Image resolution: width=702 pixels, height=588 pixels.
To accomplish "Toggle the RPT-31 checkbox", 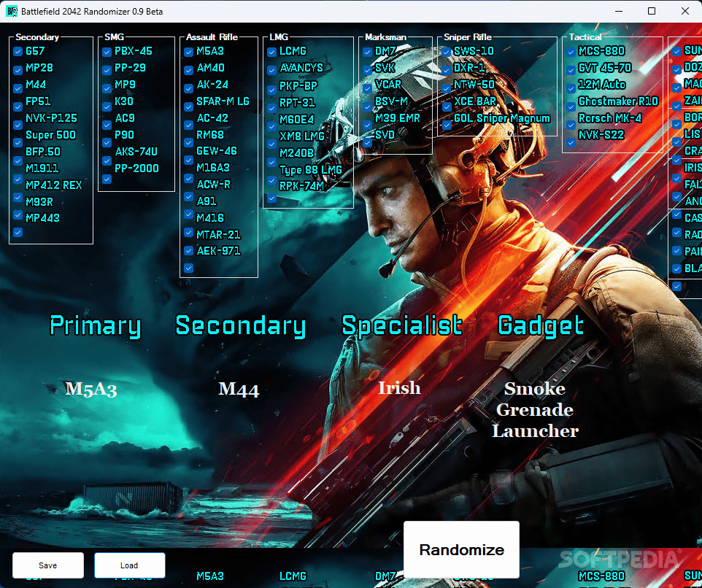I will (x=271, y=108).
